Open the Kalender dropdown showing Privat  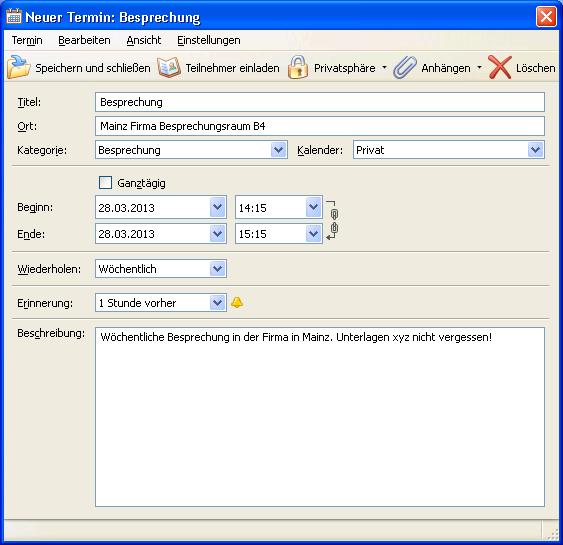click(535, 150)
